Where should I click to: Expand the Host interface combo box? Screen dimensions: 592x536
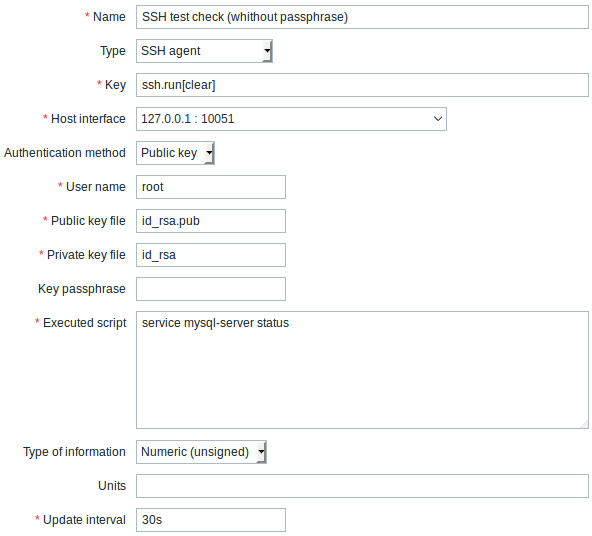(x=291, y=119)
